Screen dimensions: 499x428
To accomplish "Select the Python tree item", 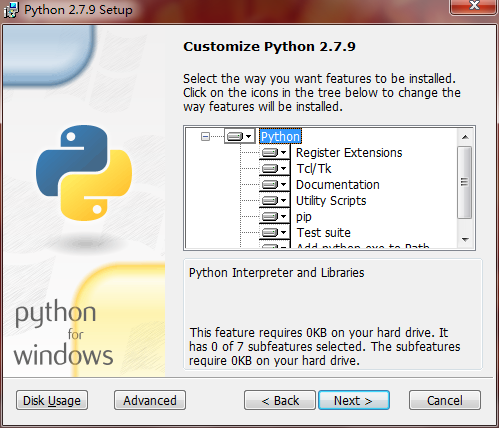I will (280, 136).
